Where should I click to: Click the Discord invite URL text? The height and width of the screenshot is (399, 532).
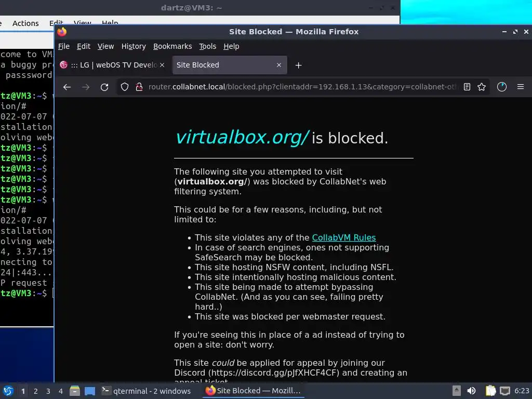click(274, 373)
